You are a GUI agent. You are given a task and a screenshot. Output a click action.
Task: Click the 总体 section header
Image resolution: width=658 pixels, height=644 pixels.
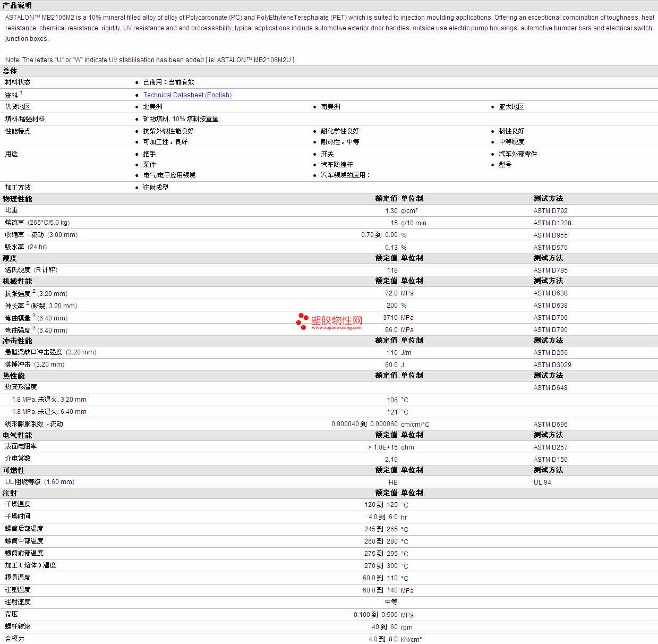[x=10, y=71]
